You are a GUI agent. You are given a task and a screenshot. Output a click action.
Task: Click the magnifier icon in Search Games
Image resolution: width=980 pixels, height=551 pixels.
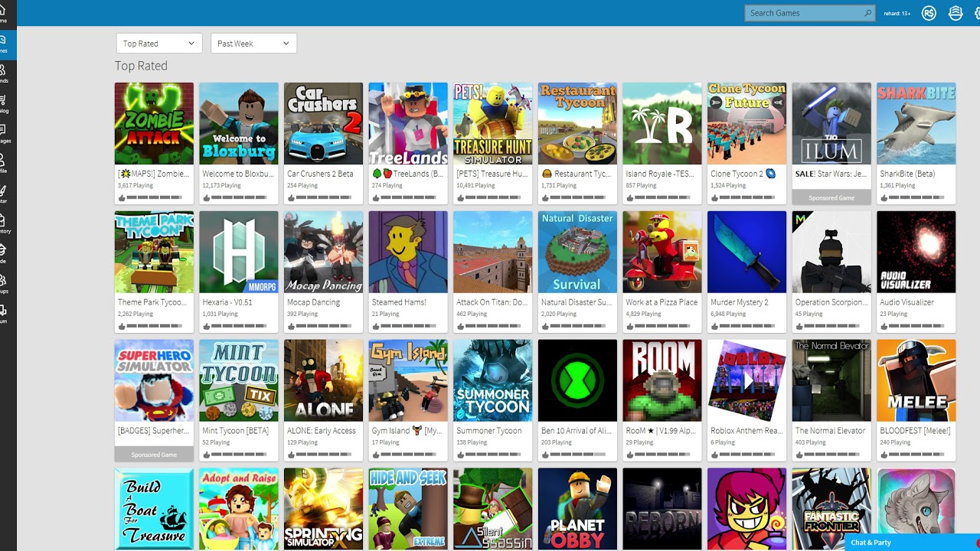(867, 13)
